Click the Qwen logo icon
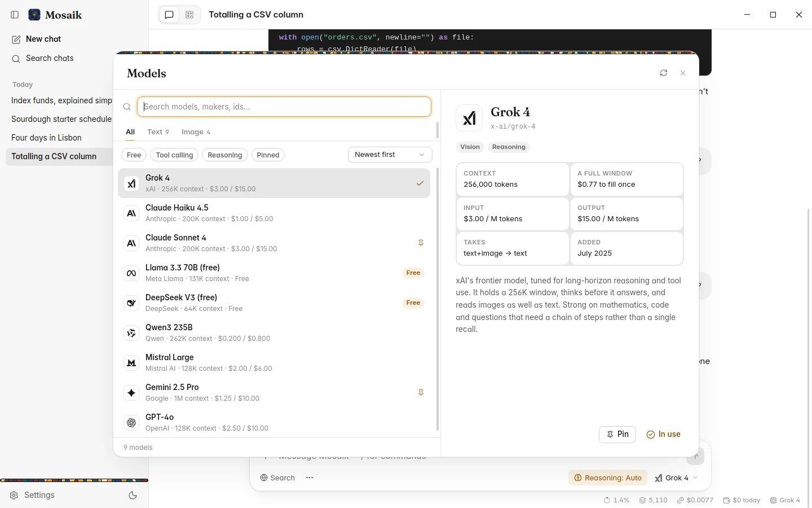Image resolution: width=812 pixels, height=508 pixels. coord(131,333)
